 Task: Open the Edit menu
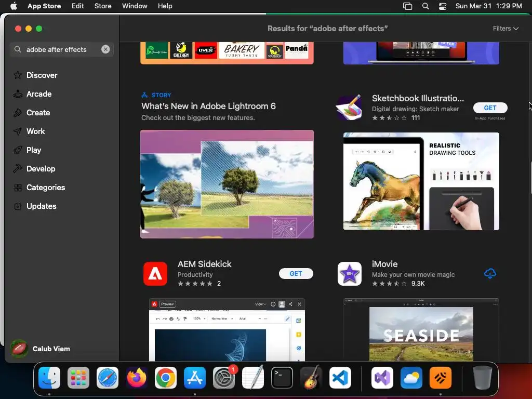(78, 6)
